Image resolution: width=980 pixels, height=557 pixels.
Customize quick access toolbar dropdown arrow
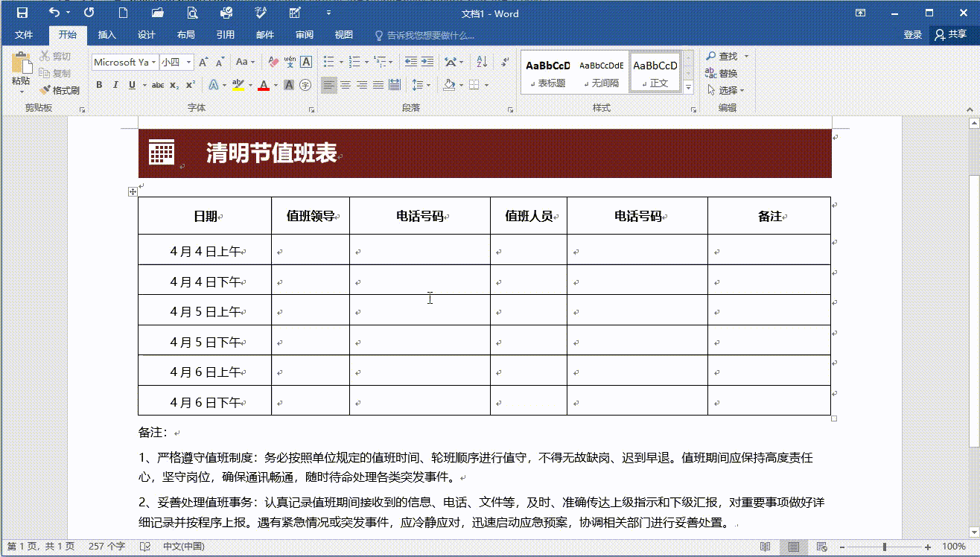(x=329, y=13)
